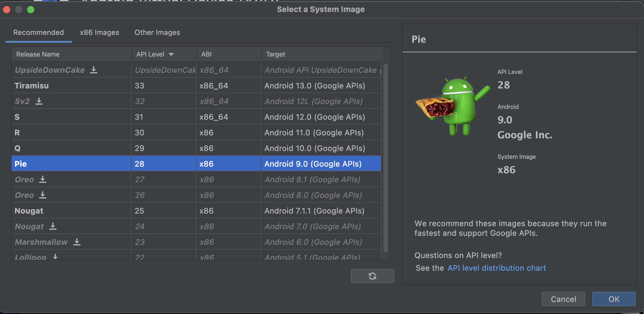Download the Oreo API 26 image
This screenshot has height=314, width=644.
point(43,195)
